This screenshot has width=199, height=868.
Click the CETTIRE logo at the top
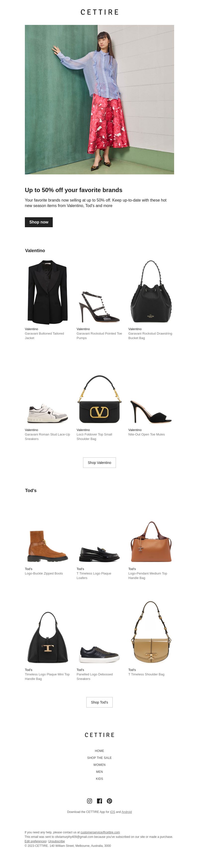[99, 12]
